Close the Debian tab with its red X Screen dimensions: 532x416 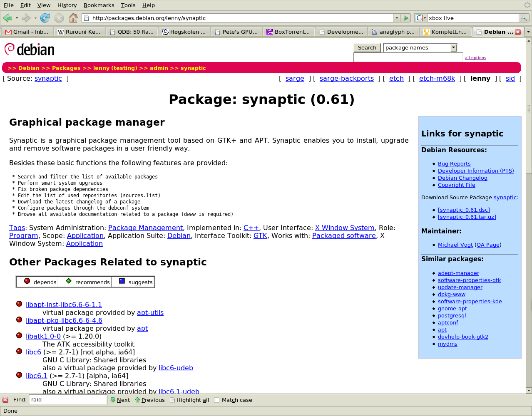[518, 32]
